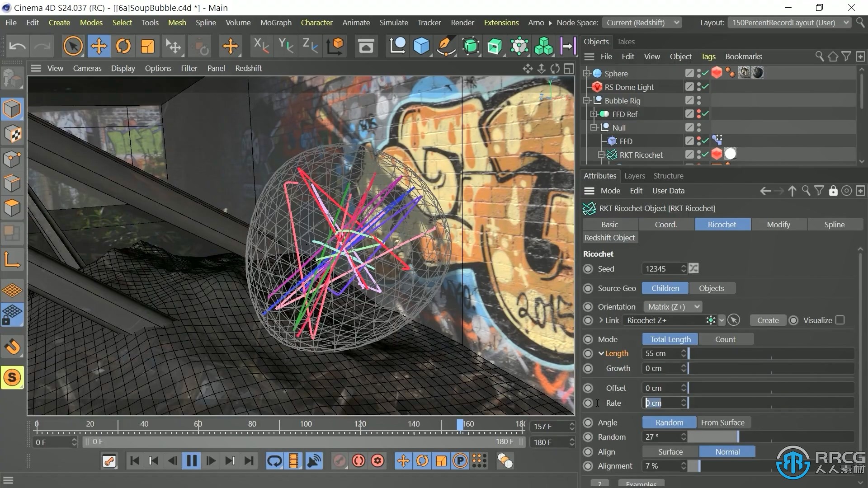Toggle the Seed animation circle

588,269
